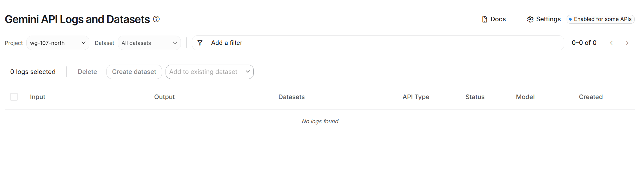Toggle the select-all logs checkbox

click(14, 97)
